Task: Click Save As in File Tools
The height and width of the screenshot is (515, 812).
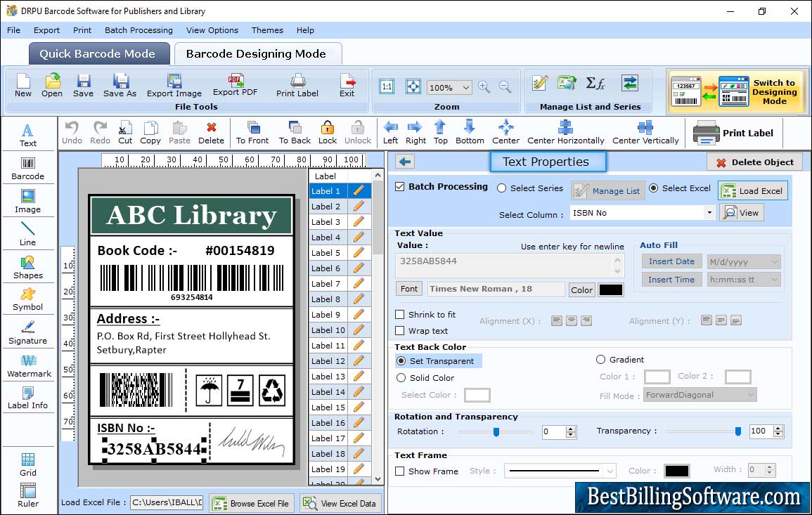Action: 120,86
